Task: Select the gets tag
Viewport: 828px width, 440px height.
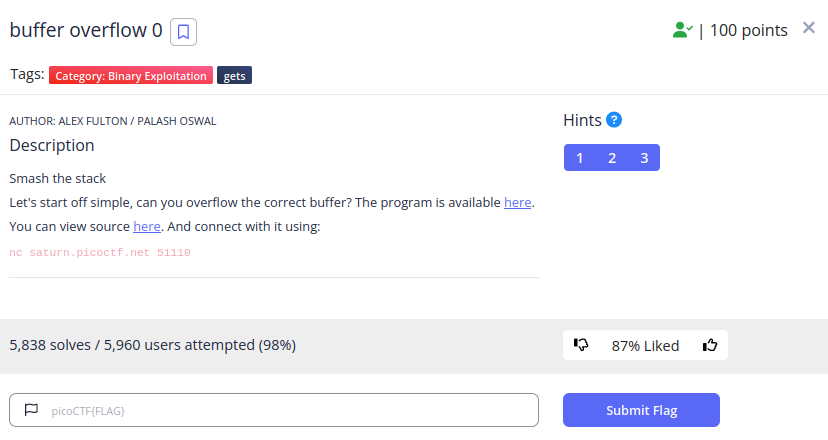Action: pyautogui.click(x=234, y=76)
